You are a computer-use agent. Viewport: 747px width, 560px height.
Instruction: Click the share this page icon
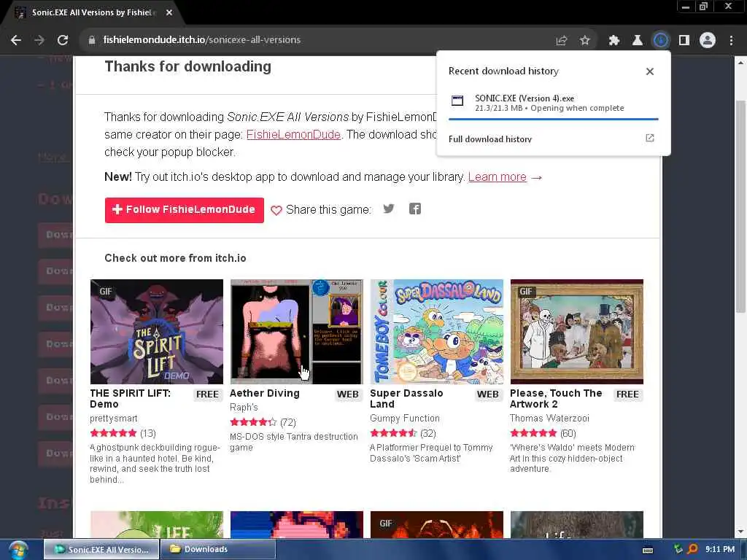562,41
